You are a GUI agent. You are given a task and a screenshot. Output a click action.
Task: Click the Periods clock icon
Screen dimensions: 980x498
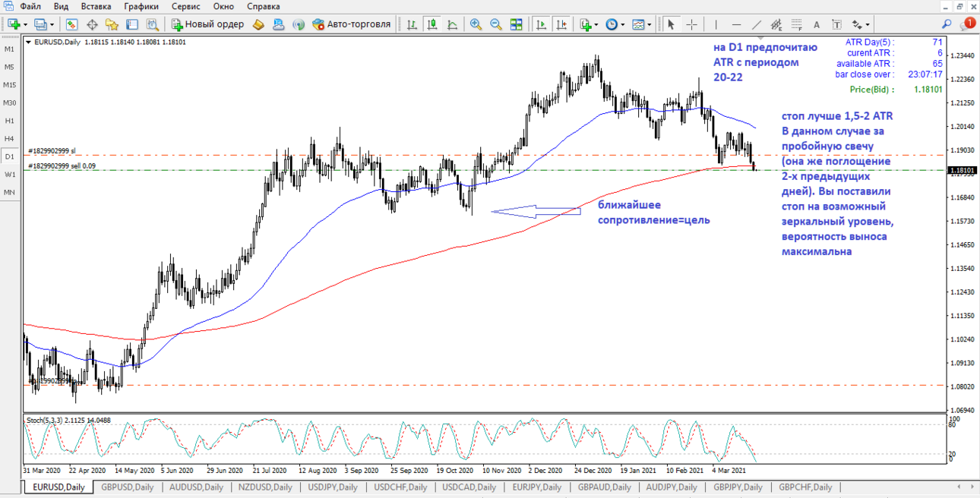tap(612, 24)
